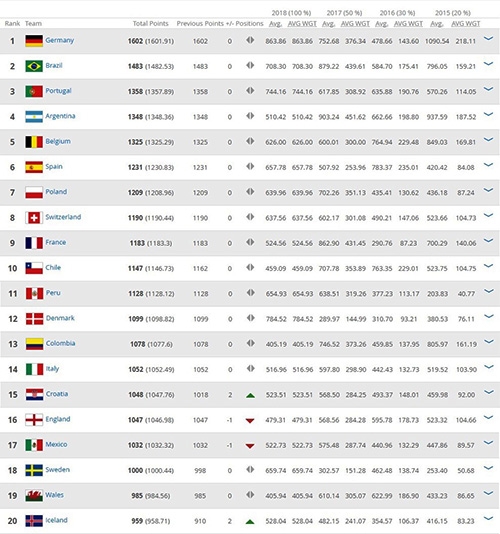Expand the Colombia row details chevron
This screenshot has width=500, height=534.
pyautogui.click(x=488, y=342)
